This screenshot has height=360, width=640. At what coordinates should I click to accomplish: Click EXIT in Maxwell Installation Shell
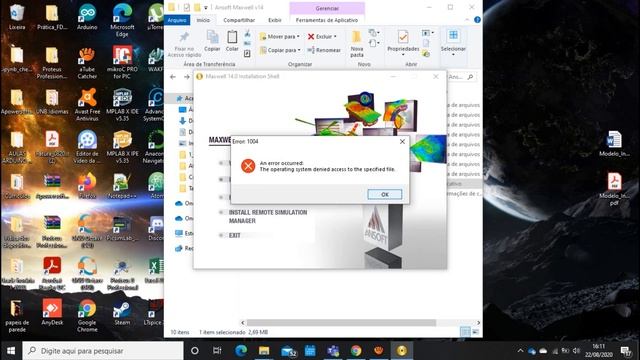tap(234, 236)
